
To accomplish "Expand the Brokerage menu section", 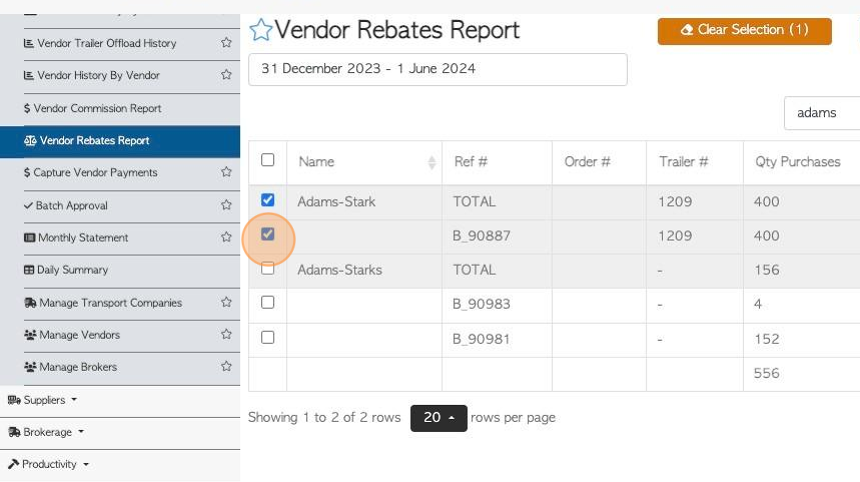I will click(46, 432).
